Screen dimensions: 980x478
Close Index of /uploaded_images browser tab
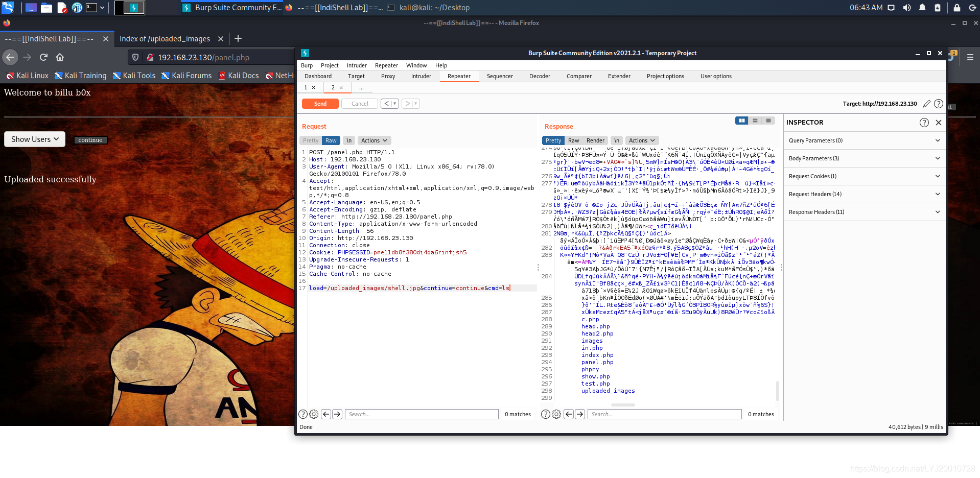pyautogui.click(x=221, y=39)
